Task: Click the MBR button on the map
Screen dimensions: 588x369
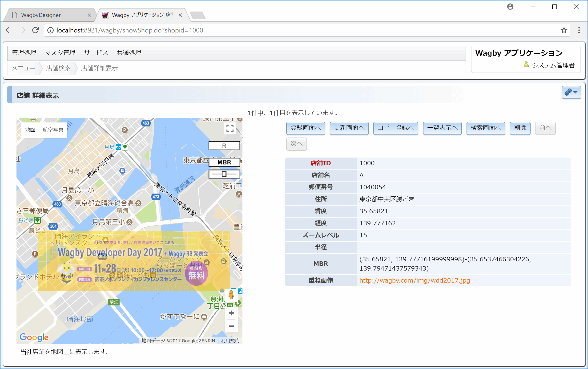Action: (x=224, y=162)
